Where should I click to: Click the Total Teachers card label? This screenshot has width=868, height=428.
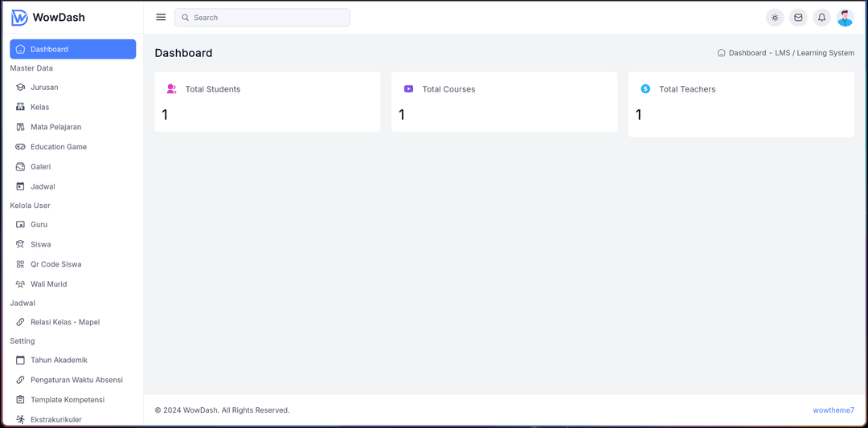click(687, 89)
